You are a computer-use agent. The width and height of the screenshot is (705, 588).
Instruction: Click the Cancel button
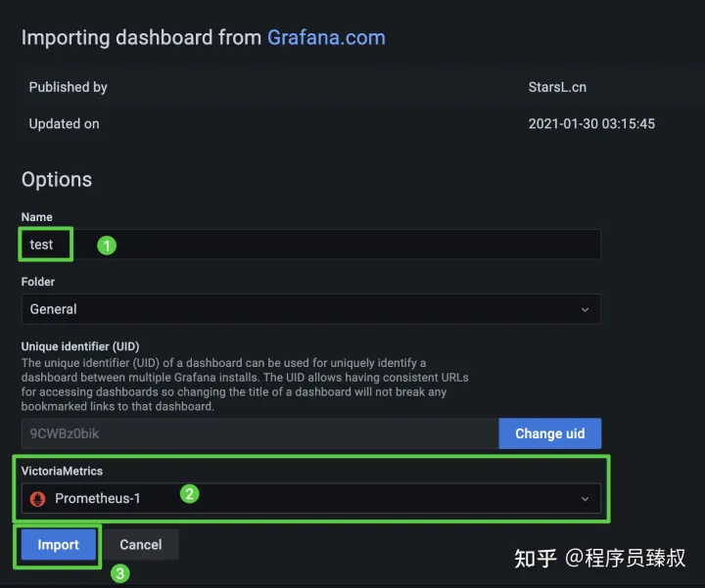coord(141,544)
